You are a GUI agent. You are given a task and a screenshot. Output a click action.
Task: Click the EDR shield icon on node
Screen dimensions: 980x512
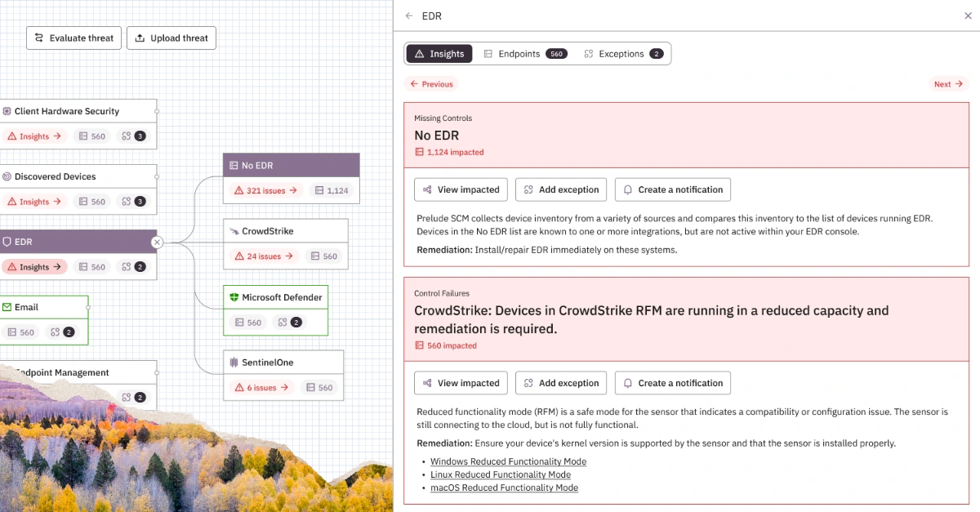click(7, 242)
